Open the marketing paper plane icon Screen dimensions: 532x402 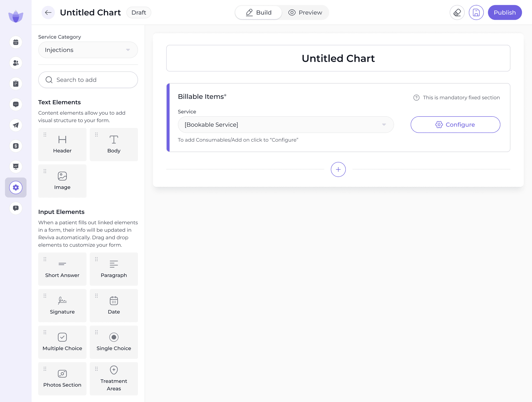pyautogui.click(x=16, y=125)
